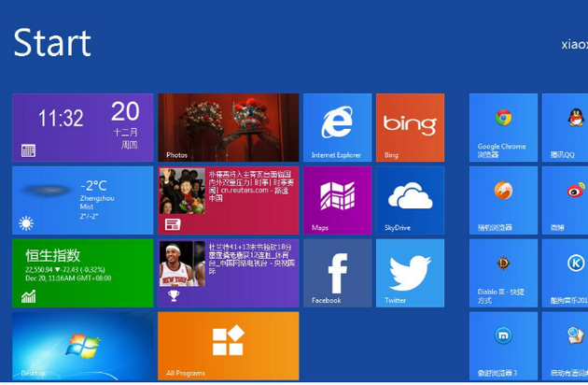Open the green Hang Seng index finance tile

pos(82,273)
